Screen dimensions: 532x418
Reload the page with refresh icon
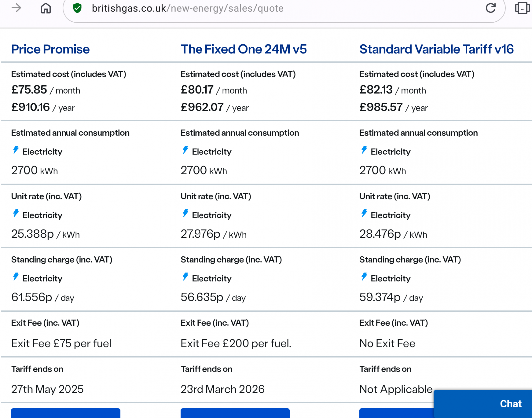(x=491, y=8)
